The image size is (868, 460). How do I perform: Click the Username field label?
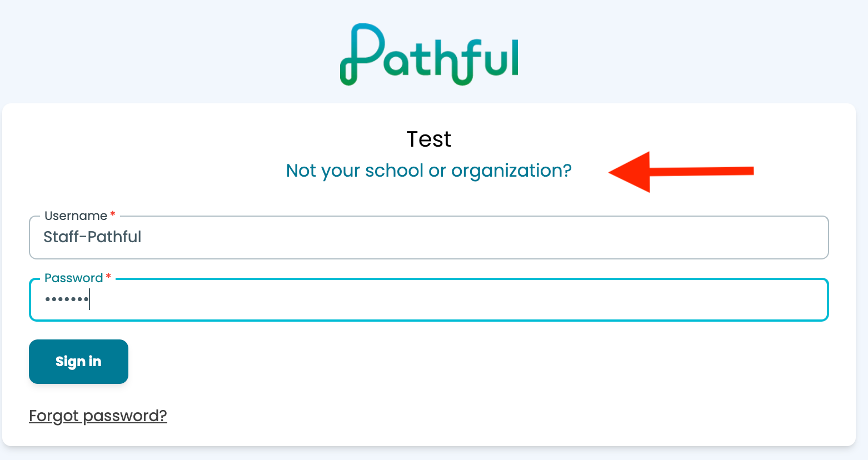pos(76,216)
